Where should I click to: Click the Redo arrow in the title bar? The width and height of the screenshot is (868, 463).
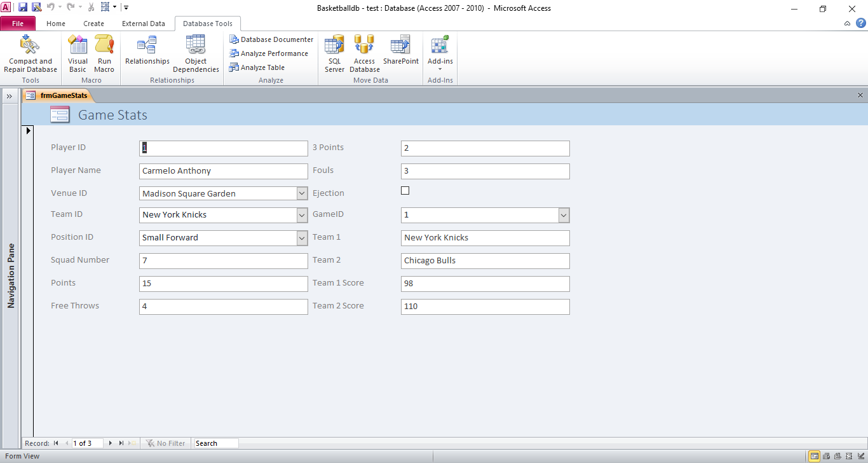tap(71, 8)
